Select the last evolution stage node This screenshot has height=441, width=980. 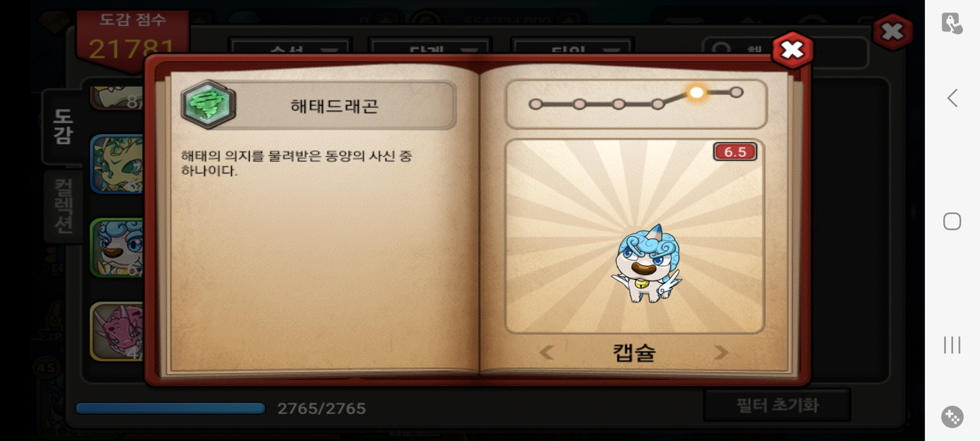[736, 92]
